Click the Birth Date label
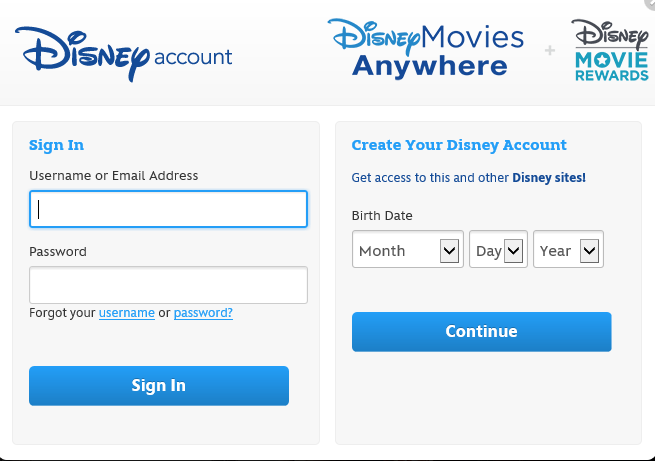 coord(382,216)
